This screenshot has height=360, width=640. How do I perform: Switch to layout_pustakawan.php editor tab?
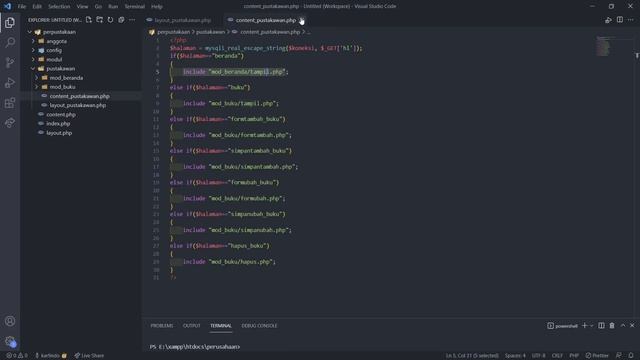pyautogui.click(x=182, y=20)
